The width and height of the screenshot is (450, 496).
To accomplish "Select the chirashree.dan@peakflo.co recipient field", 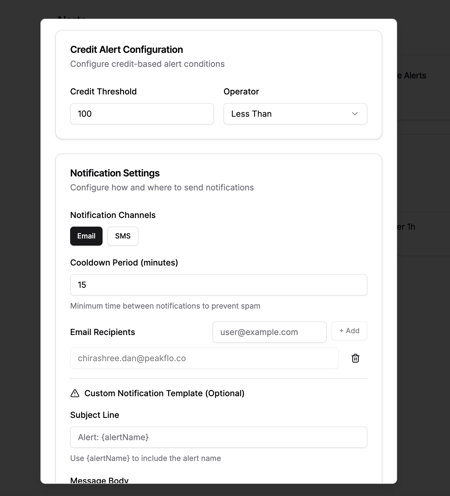I will pos(204,358).
